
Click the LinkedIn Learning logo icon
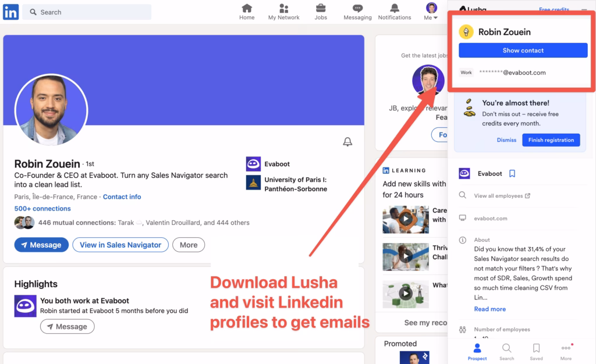(x=386, y=170)
